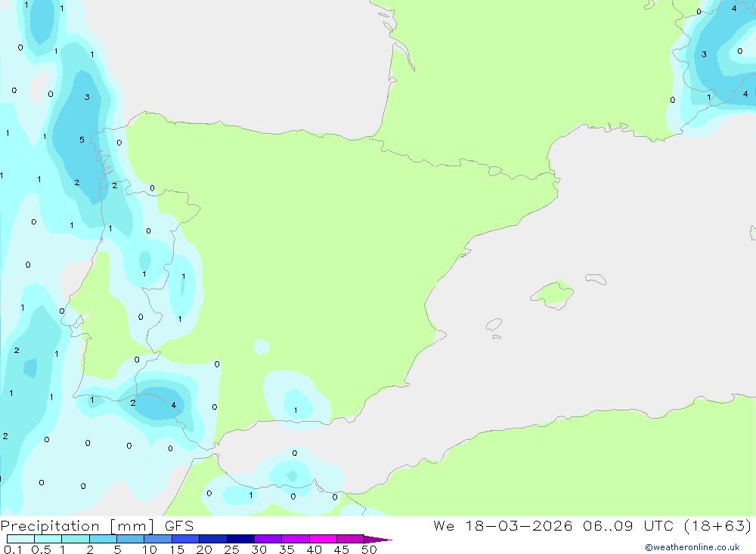Click the Menorca island outline
This screenshot has height=554, width=756.
[x=596, y=279]
